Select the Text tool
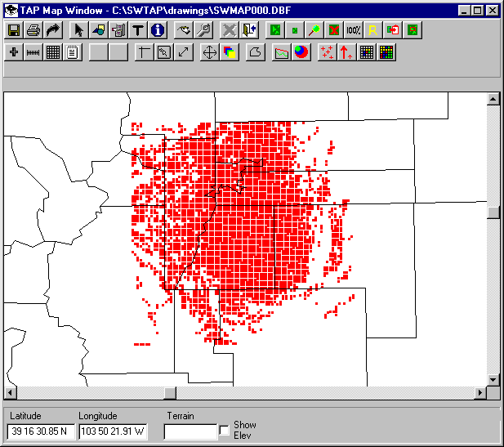Screen dimensions: 504x447 pyautogui.click(x=138, y=30)
